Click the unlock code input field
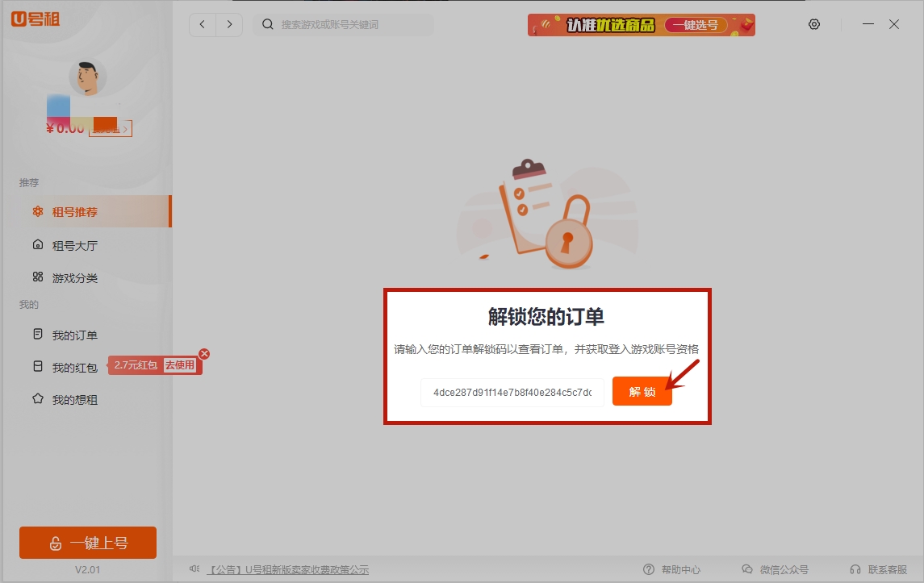This screenshot has width=924, height=583. [512, 391]
